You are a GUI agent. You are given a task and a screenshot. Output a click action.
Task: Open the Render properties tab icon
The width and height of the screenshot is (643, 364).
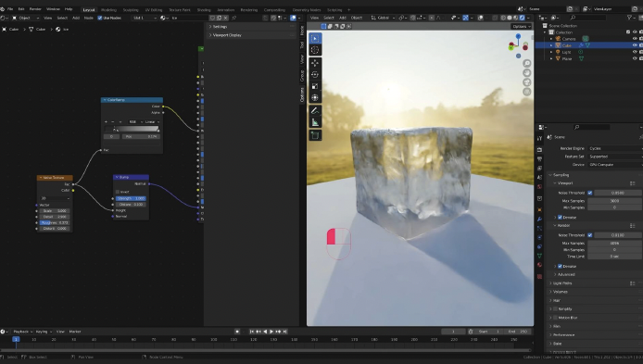[x=539, y=150]
